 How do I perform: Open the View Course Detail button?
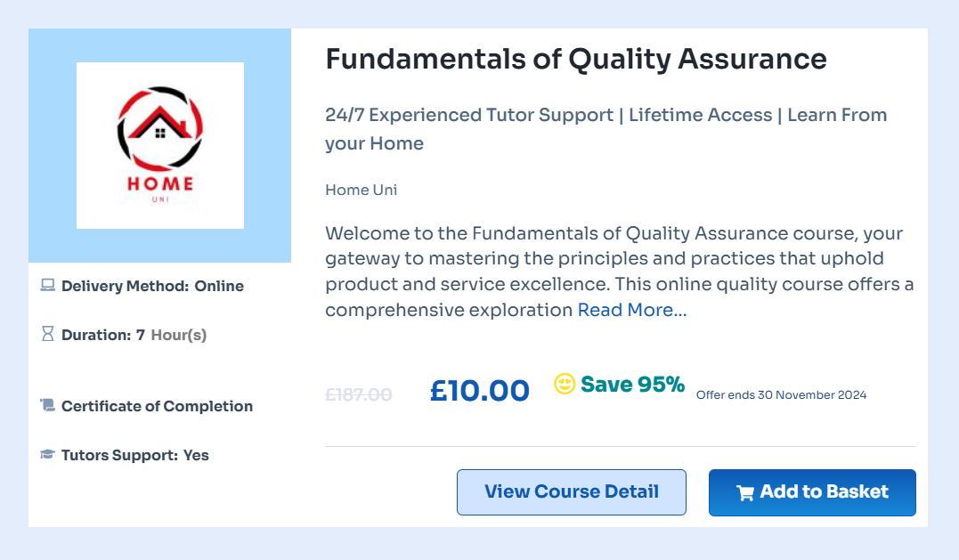pos(571,491)
